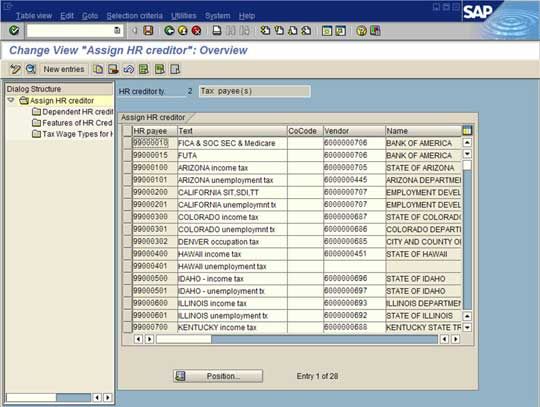Click Dialog Structure panel's scroll right arrow
Image resolution: width=540 pixels, height=407 pixels.
coord(108,397)
